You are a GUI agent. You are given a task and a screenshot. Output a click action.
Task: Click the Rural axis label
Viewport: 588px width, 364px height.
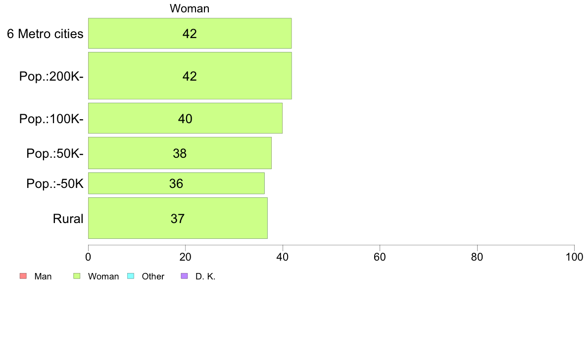coord(68,219)
